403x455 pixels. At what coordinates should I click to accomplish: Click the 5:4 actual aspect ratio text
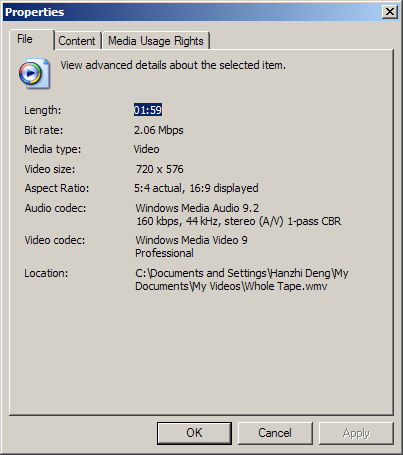[158, 188]
